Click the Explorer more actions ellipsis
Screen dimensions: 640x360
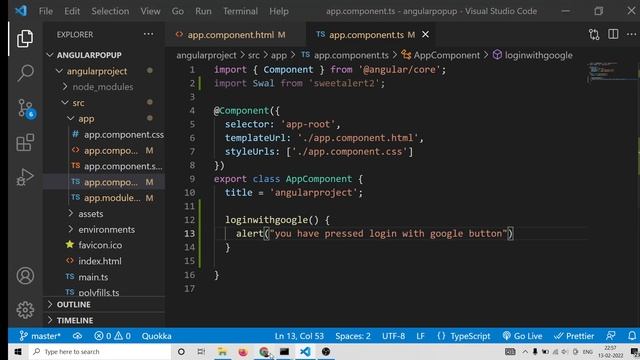tap(149, 34)
